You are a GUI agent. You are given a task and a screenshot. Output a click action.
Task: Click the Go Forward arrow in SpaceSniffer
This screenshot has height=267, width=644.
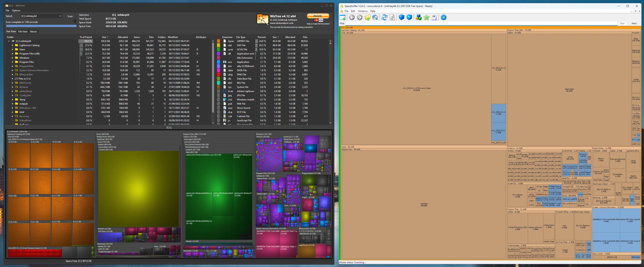(x=359, y=17)
